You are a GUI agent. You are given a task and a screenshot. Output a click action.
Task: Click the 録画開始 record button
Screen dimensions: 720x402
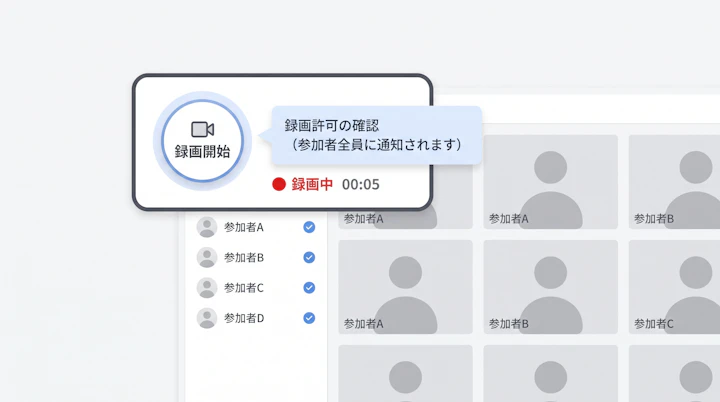(x=202, y=141)
